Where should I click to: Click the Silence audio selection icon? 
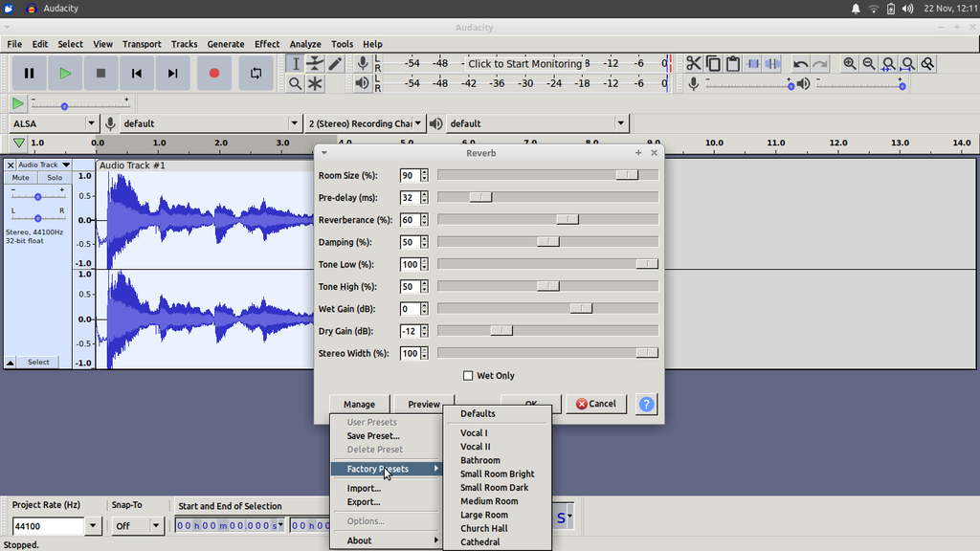[772, 63]
